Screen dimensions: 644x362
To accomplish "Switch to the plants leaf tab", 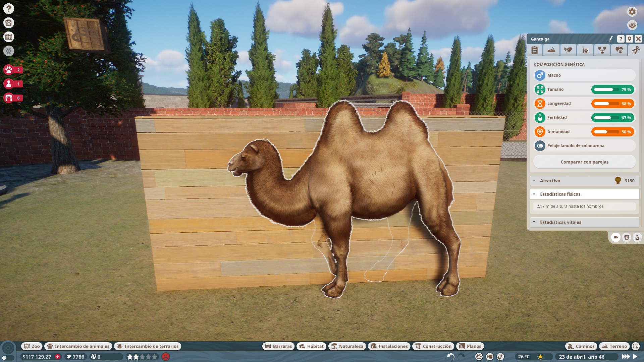I will (568, 50).
